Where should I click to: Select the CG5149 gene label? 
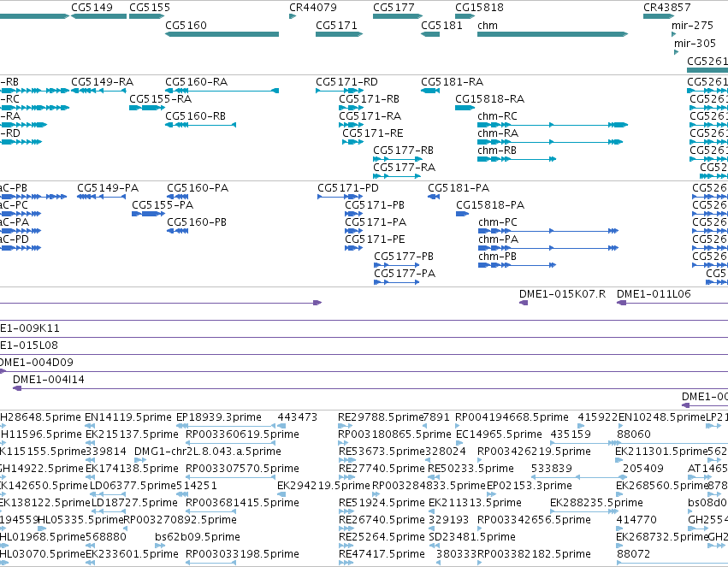92,8
